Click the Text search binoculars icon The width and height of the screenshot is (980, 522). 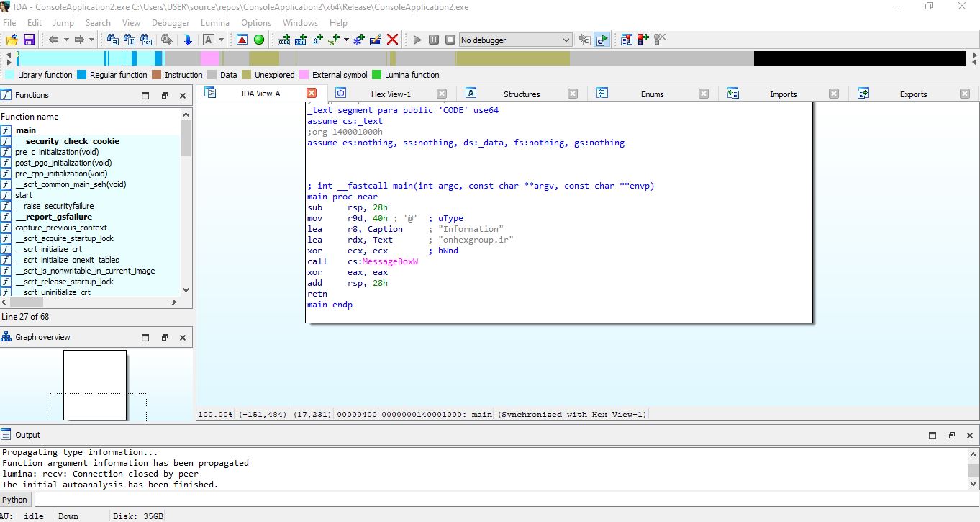coord(131,40)
